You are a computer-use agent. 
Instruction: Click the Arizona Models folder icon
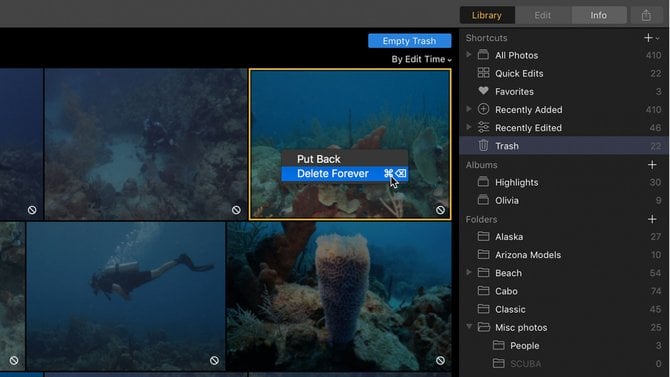(483, 254)
